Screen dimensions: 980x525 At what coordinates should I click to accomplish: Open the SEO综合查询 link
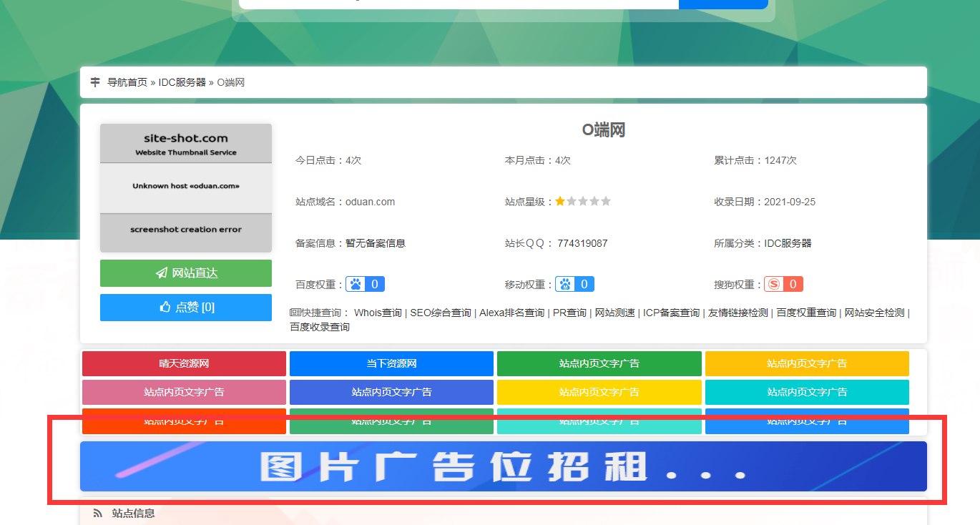point(440,313)
